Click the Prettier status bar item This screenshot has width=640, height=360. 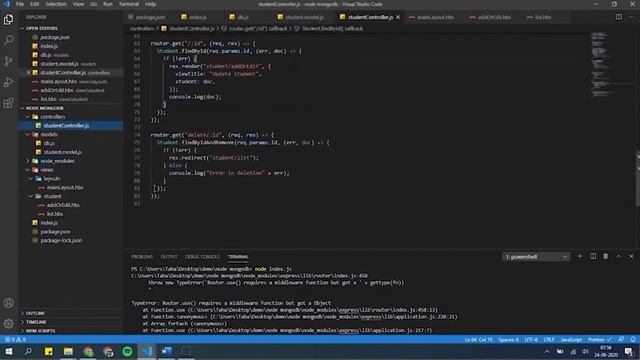click(x=600, y=340)
